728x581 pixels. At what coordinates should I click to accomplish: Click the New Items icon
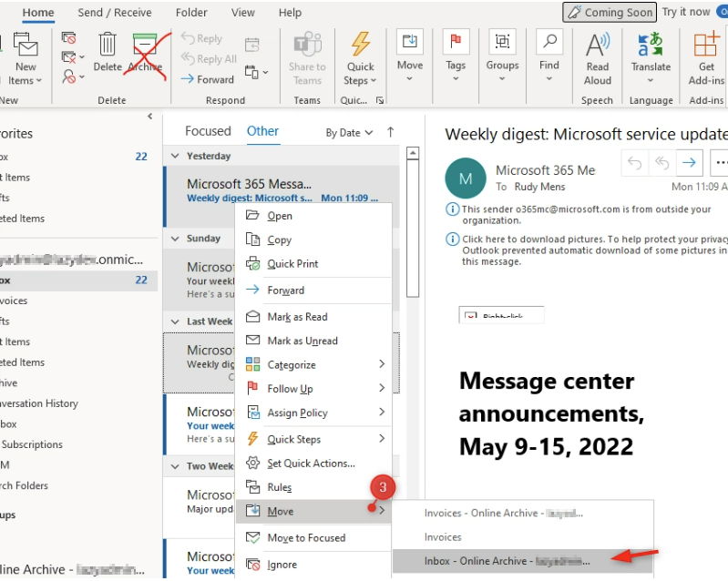(26, 45)
